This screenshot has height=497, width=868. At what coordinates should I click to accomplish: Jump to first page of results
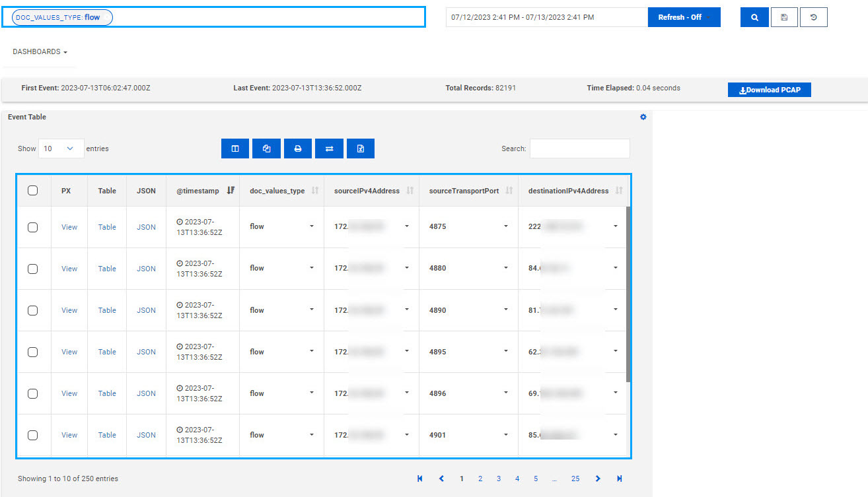(419, 479)
